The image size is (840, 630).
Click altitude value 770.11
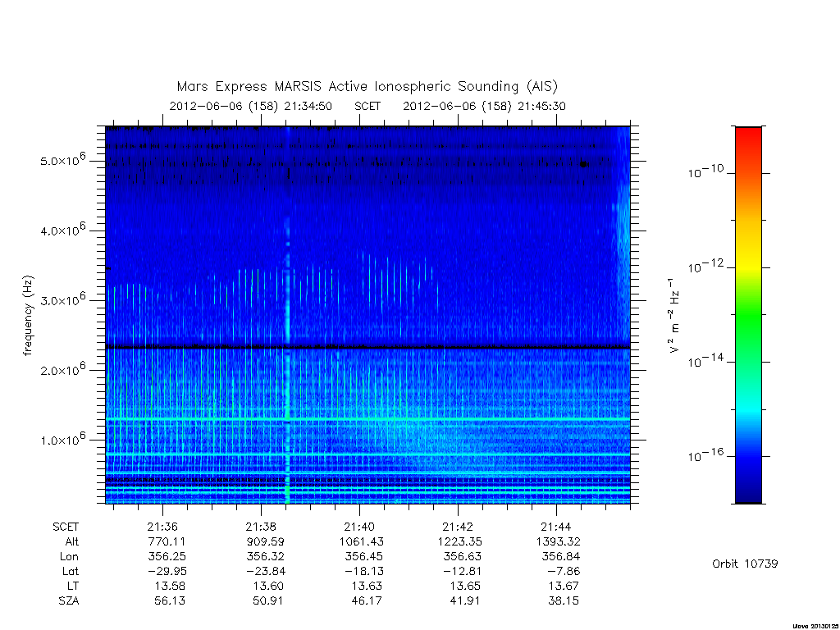(166, 541)
